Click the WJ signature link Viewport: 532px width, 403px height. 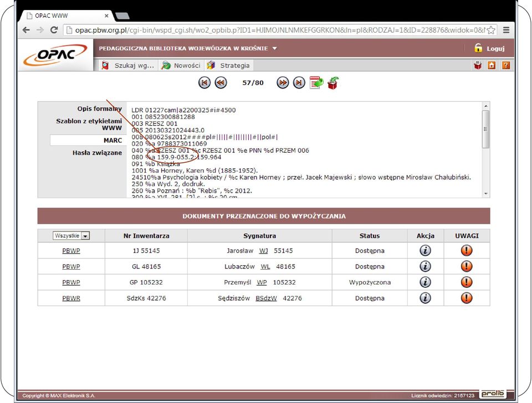[264, 251]
